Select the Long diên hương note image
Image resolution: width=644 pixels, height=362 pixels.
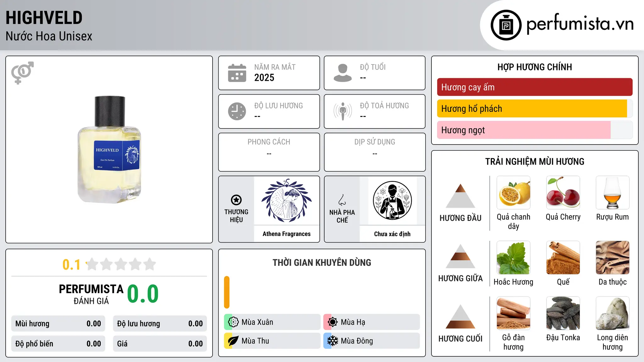[613, 313]
